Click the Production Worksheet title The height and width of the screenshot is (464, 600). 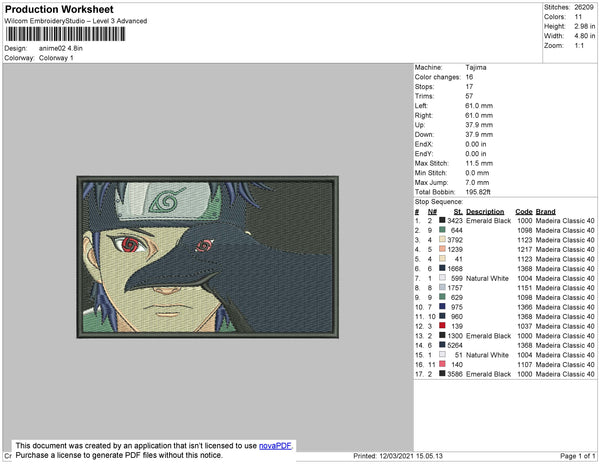point(58,9)
